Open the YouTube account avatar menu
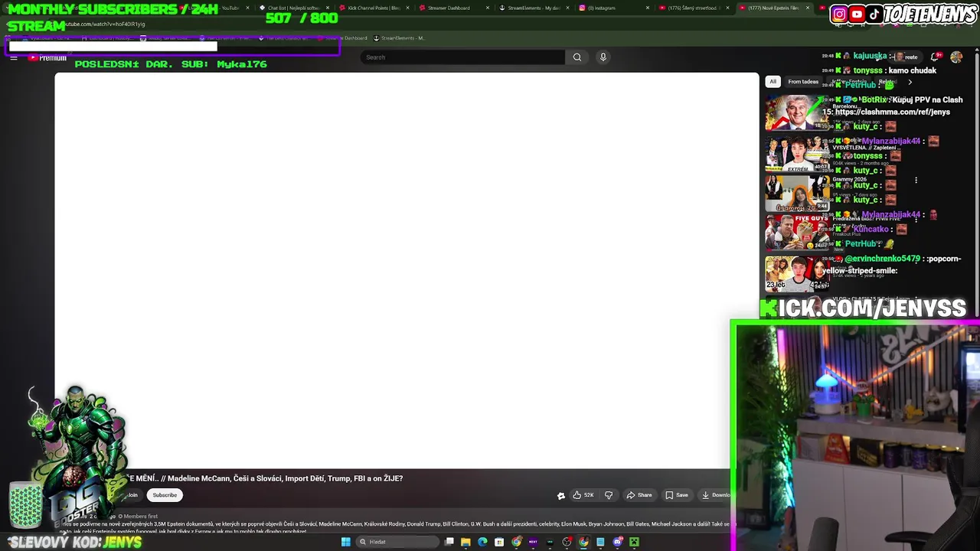Screen dimensions: 980x551 coord(956,57)
